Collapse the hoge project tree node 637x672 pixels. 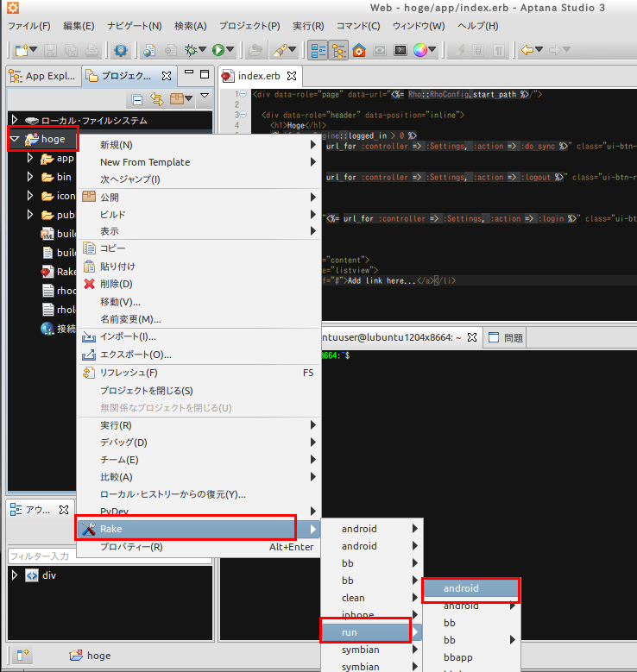(14, 139)
